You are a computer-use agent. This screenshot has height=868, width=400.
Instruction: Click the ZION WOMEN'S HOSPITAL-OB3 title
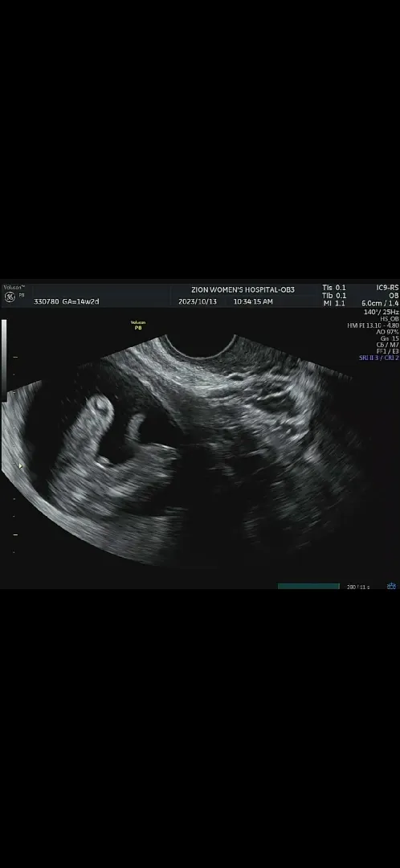pos(243,289)
